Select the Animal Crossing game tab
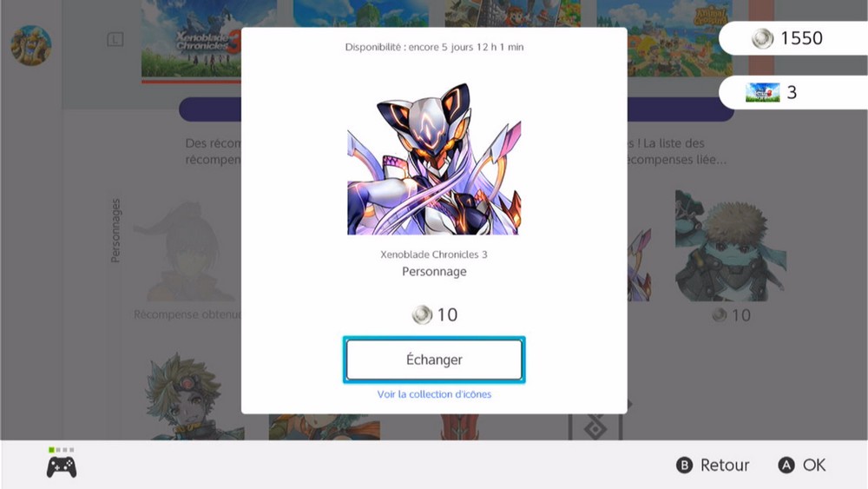Viewport: 868px width, 489px height. click(x=664, y=39)
